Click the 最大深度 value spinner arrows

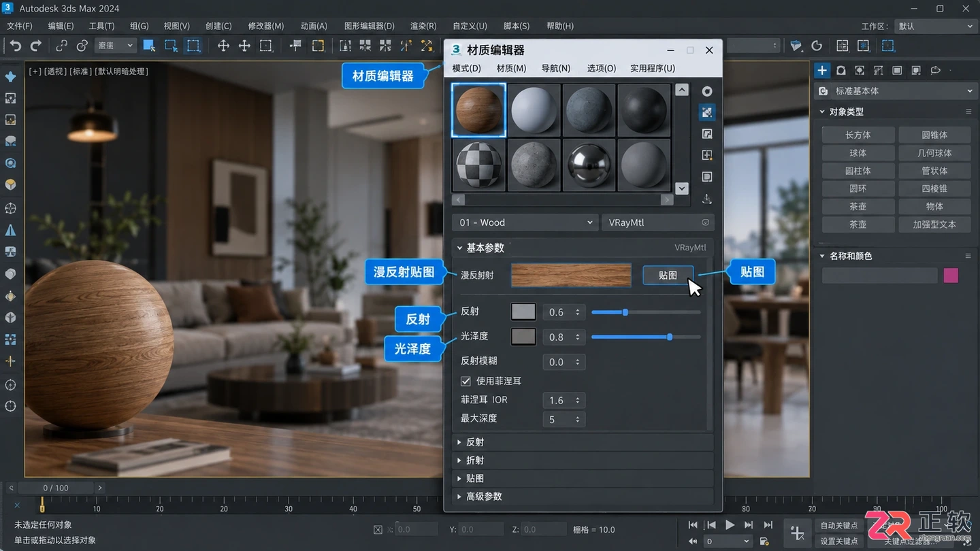[x=578, y=420]
